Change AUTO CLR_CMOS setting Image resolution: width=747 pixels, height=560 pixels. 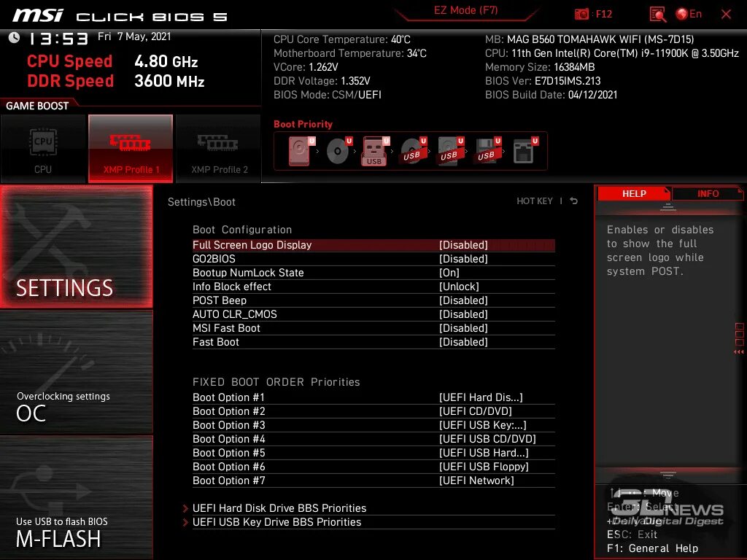pos(373,314)
